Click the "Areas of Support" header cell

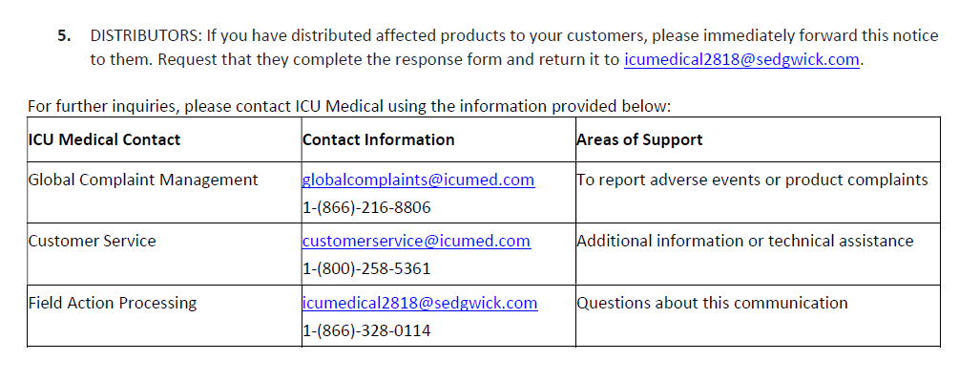tap(639, 139)
